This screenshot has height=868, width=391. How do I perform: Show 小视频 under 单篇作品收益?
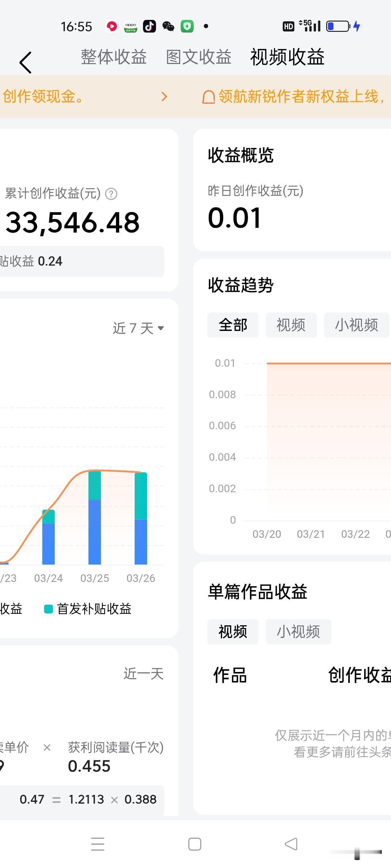tap(298, 632)
